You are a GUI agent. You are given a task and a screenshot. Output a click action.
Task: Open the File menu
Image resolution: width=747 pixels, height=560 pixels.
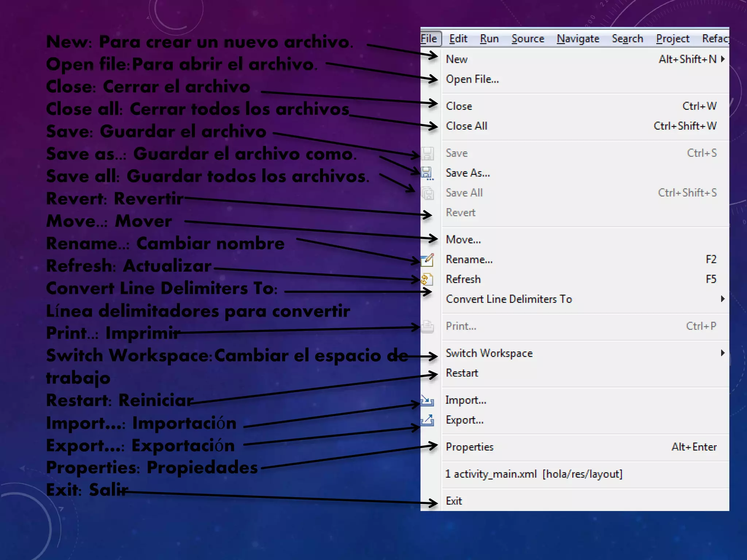pos(430,39)
